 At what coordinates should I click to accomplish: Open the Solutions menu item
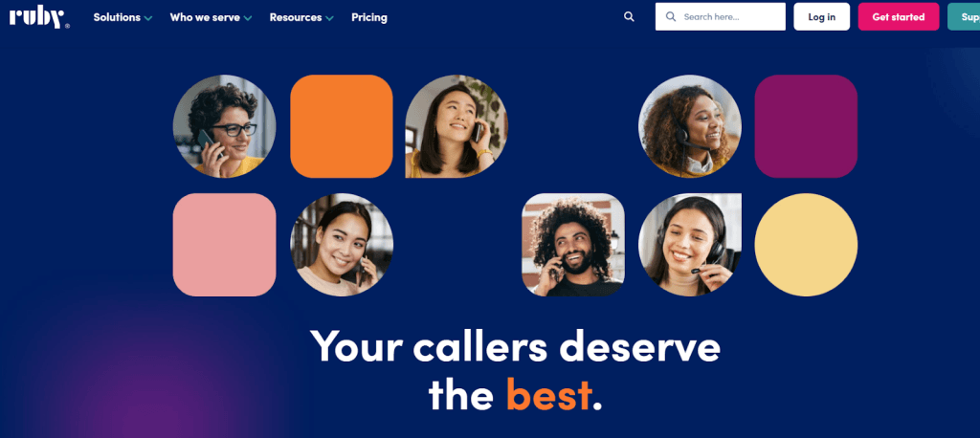[117, 17]
